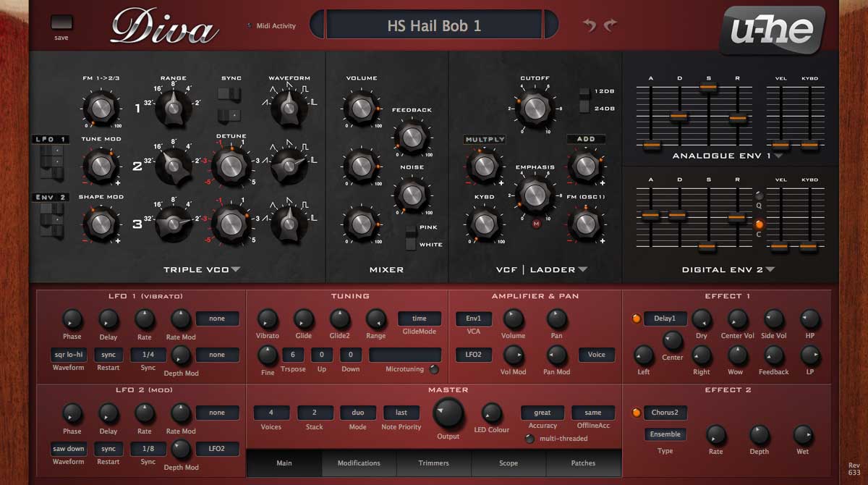This screenshot has height=485, width=868.
Task: Click the master Output knob
Action: [448, 413]
